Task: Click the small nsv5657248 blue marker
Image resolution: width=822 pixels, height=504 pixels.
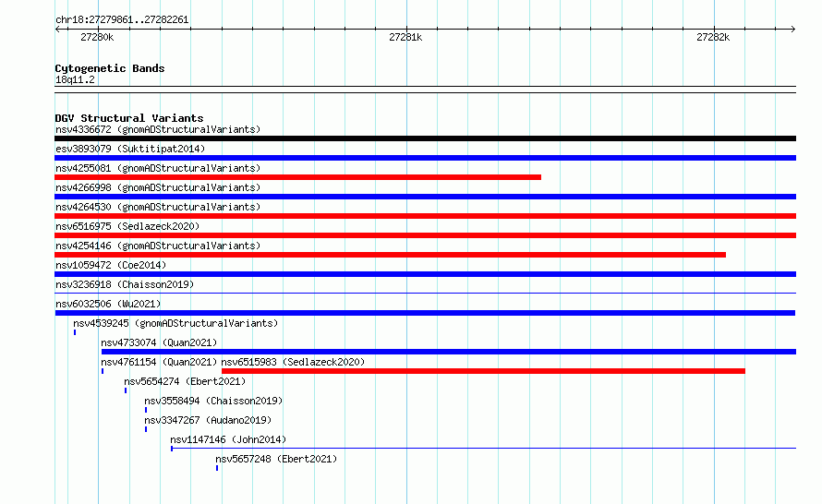Action: [x=216, y=468]
